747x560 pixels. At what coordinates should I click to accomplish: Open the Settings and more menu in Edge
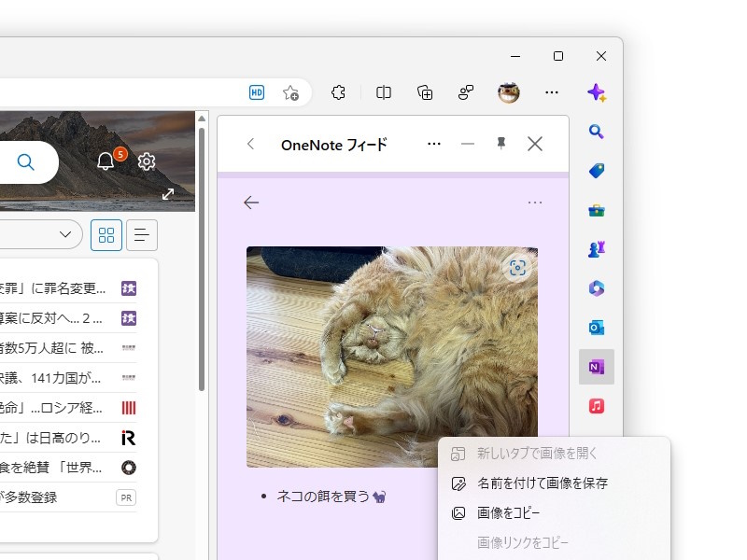tap(552, 92)
